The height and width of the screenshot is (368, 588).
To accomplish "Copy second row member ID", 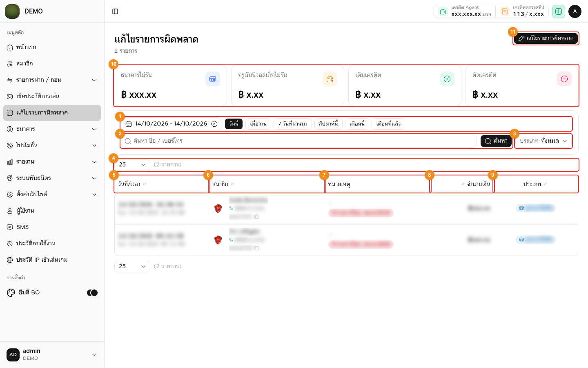I will pyautogui.click(x=256, y=248).
